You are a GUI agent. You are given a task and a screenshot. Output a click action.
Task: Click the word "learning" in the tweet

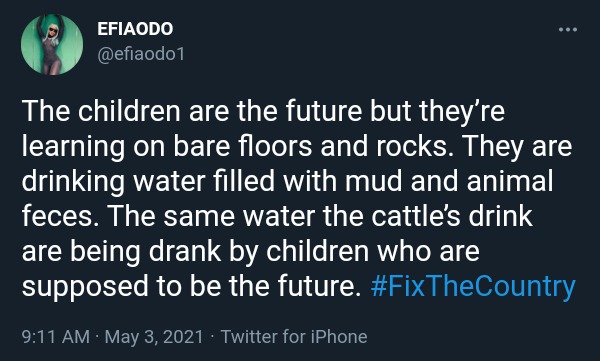(73, 147)
